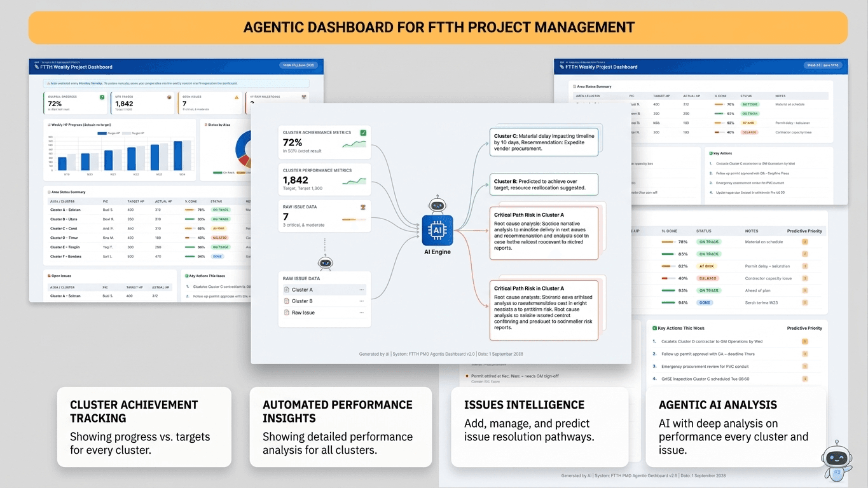Click the Raw Issue Data card showing 7
868x488 pixels.
pos(325,216)
